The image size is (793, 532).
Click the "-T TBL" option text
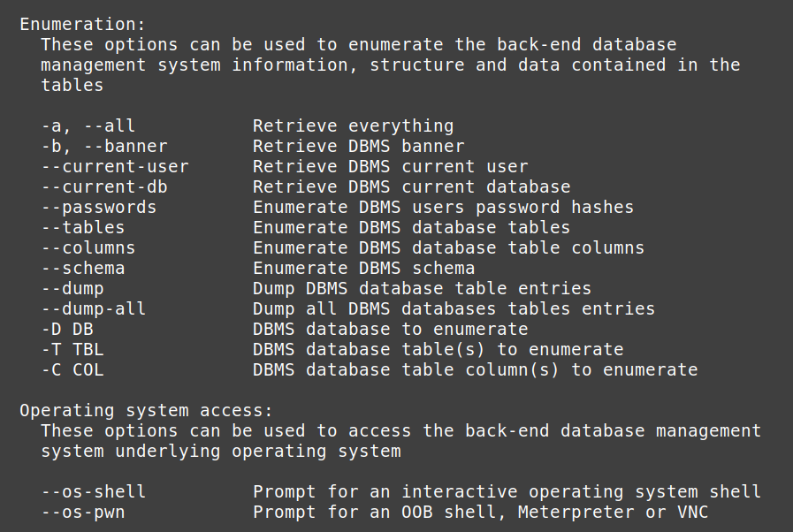[x=72, y=350]
